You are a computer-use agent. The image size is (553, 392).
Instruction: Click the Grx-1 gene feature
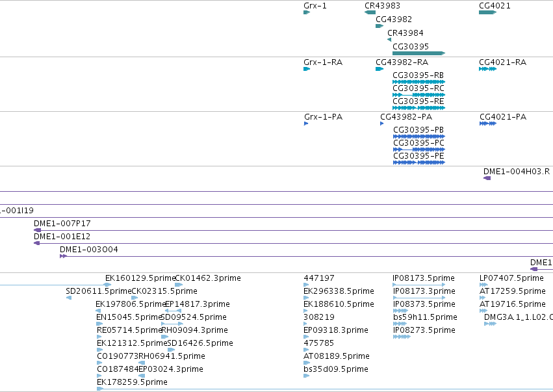[307, 12]
